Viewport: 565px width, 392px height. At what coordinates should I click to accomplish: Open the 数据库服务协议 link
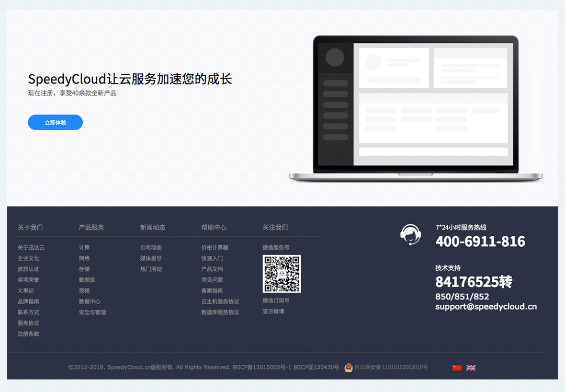pyautogui.click(x=220, y=313)
